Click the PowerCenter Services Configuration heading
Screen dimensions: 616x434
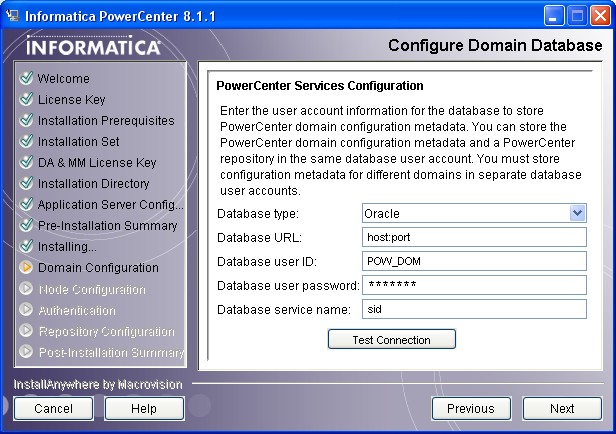click(320, 86)
